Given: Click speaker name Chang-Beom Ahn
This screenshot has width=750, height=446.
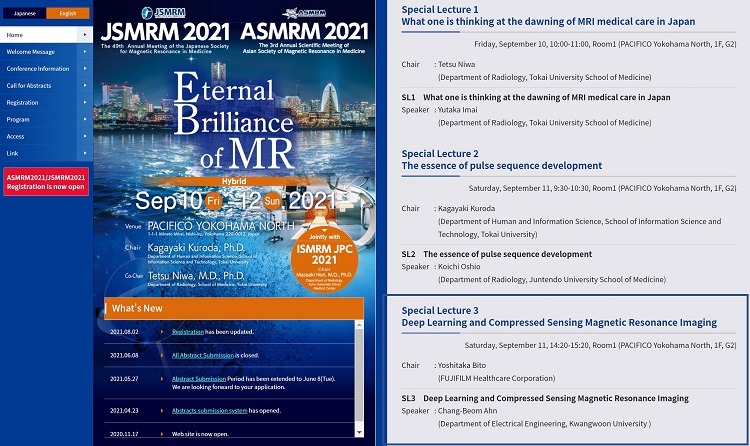Looking at the screenshot, I should pyautogui.click(x=468, y=411).
